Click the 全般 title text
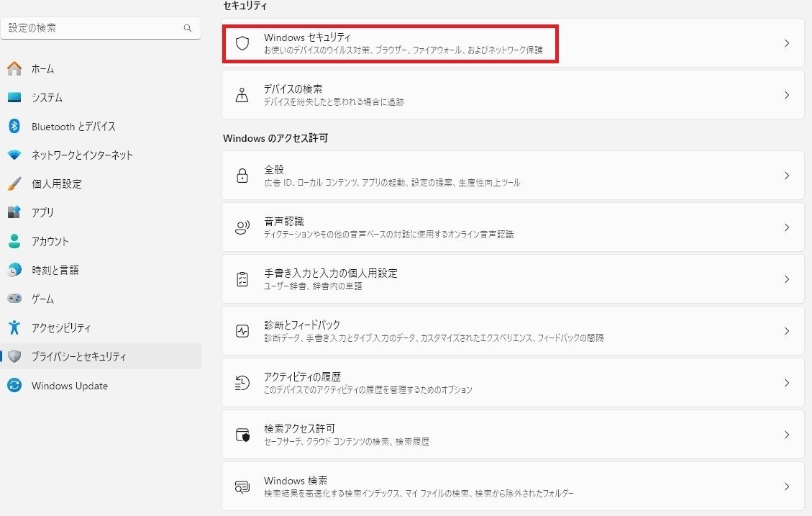812x516 pixels. coord(274,169)
